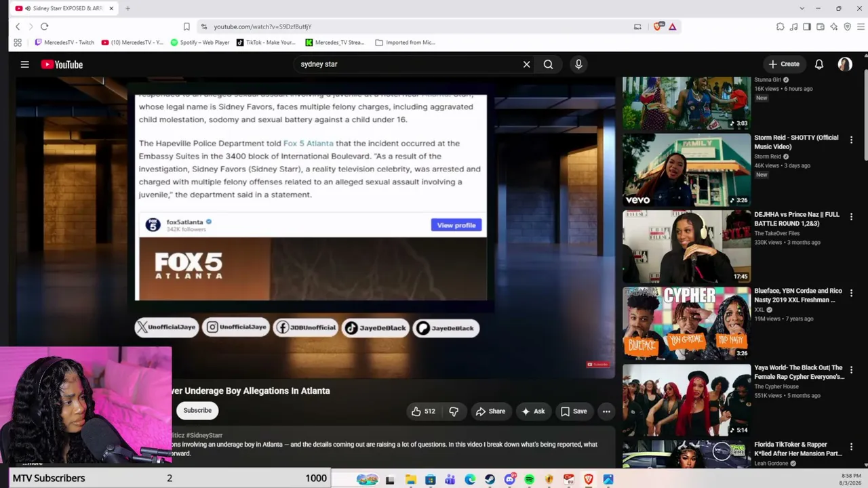Open Spotify from the taskbar
The height and width of the screenshot is (488, 868).
tap(529, 480)
